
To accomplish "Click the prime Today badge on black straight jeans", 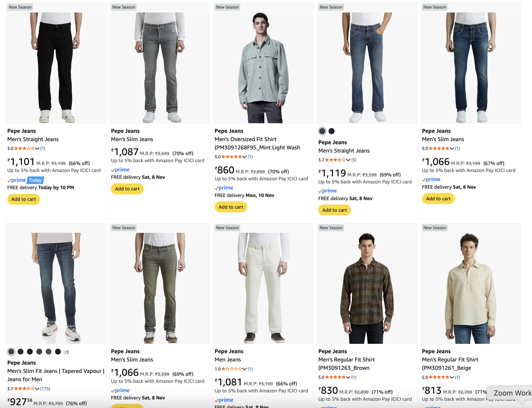I will tap(25, 180).
